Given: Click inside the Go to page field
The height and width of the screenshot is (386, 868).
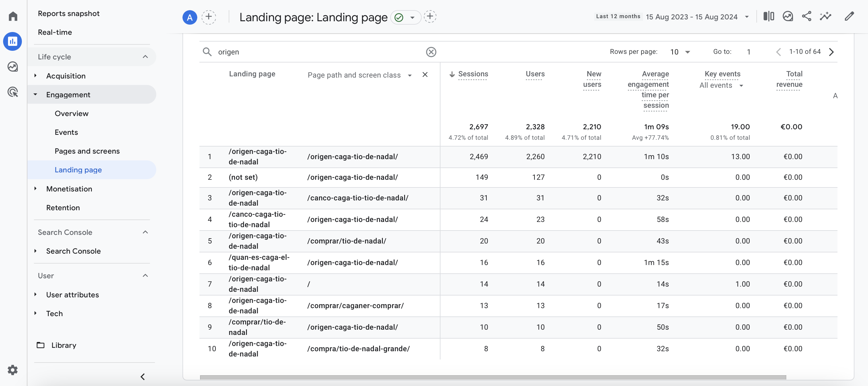Looking at the screenshot, I should (748, 52).
